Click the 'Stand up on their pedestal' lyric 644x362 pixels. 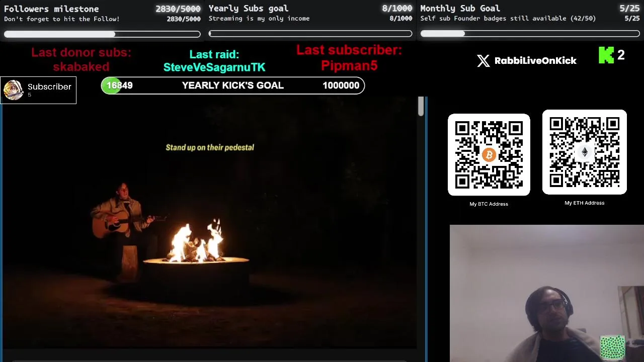210,147
